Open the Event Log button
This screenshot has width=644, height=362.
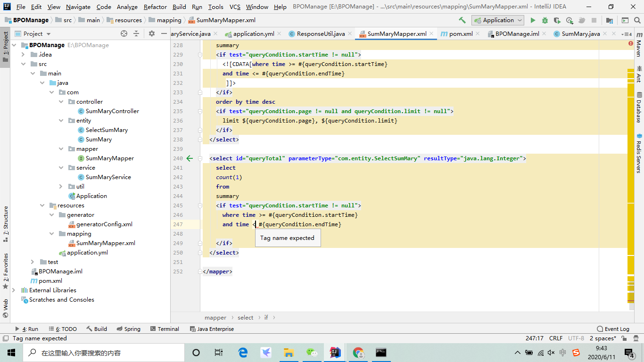613,329
